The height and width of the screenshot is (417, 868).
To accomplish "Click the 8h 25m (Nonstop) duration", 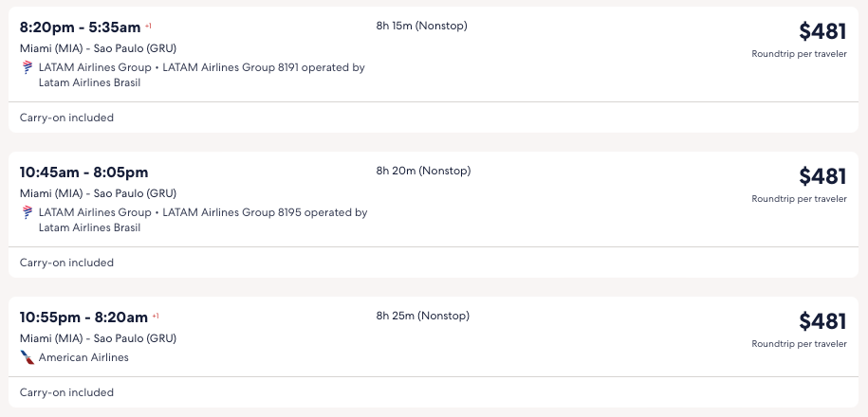I will (x=422, y=316).
